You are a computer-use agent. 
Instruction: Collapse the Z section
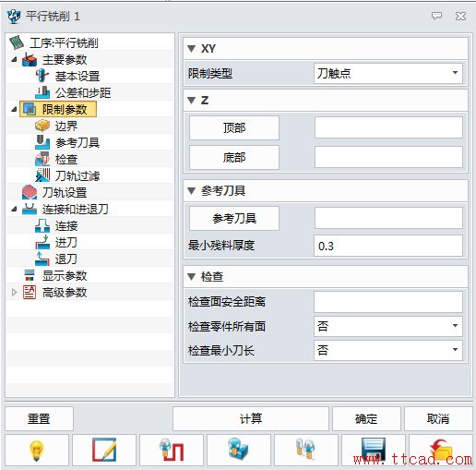tap(191, 101)
